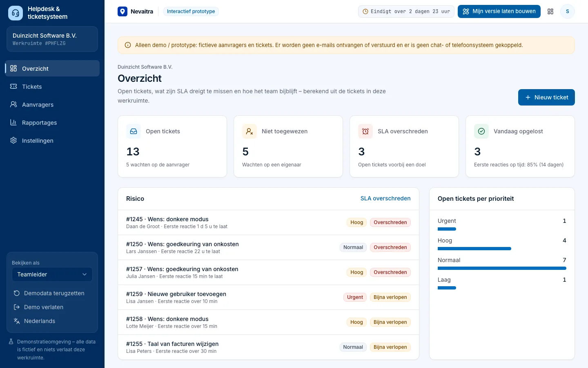This screenshot has width=588, height=368.
Task: Click the Nevaitra pin logo icon
Action: coord(122,11)
